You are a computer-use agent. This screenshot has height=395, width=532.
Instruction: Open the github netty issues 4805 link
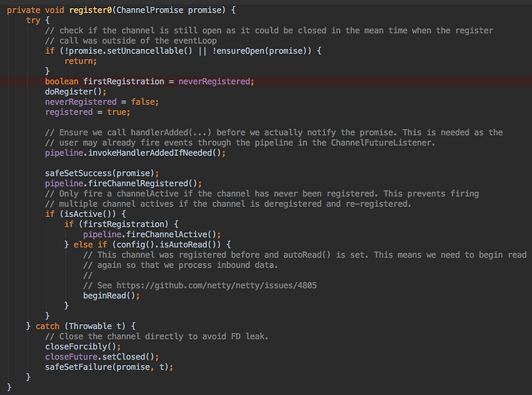click(x=216, y=286)
